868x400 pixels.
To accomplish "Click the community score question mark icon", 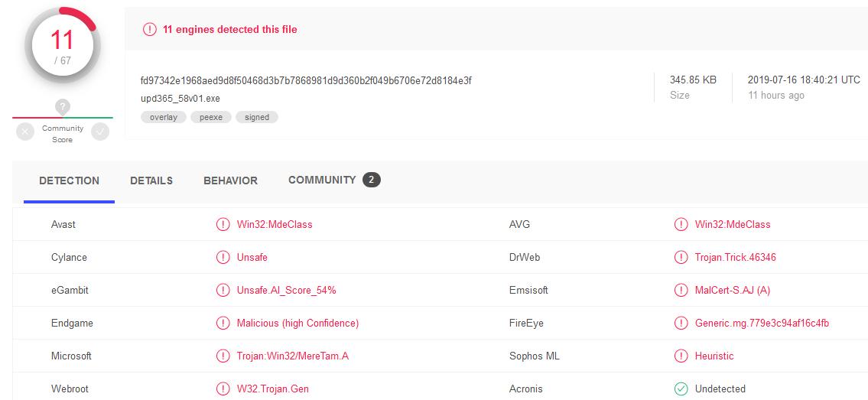I will 63,107.
